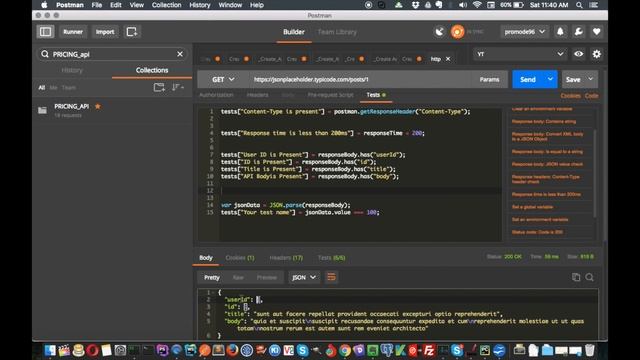Open environment quick look eye icon
This screenshot has width=640, height=360.
tap(578, 54)
